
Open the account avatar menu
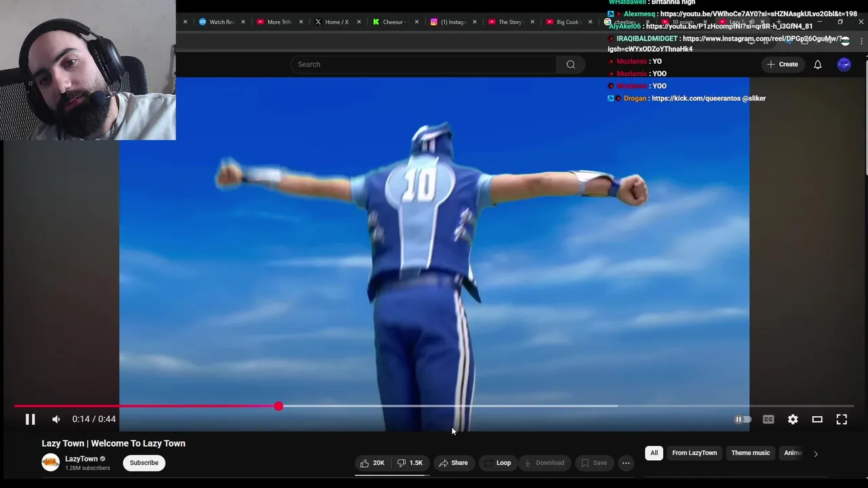coord(844,64)
